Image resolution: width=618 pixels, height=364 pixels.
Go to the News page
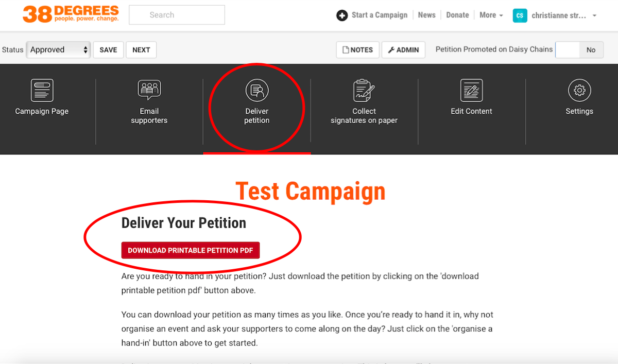(x=426, y=15)
